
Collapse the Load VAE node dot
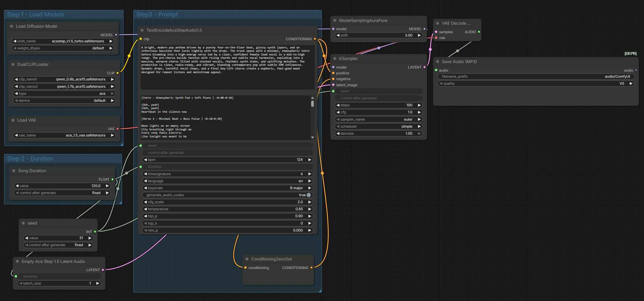[13, 120]
